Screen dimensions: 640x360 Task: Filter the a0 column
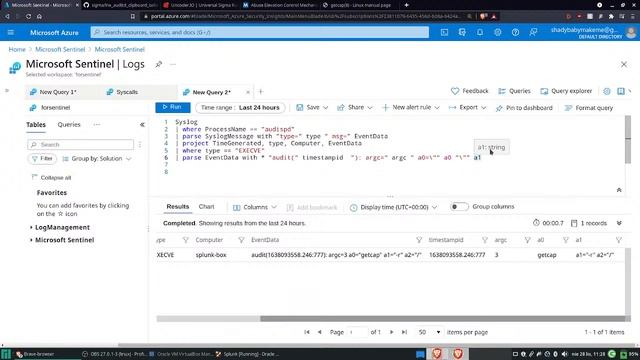tap(566, 240)
